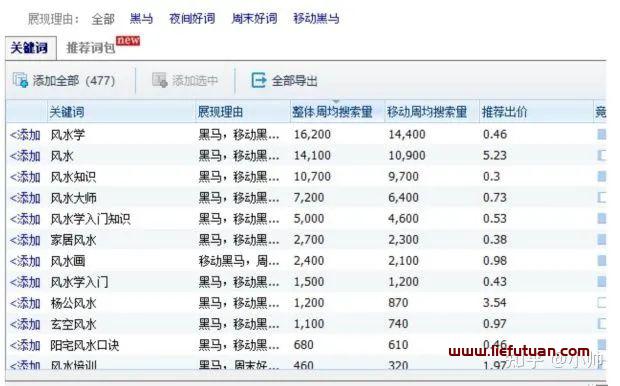This screenshot has height=386, width=620.
Task: Sort by 推荐出价 column header
Action: [505, 112]
